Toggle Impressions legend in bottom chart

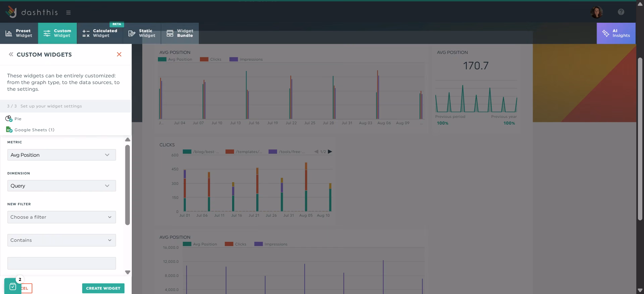(x=271, y=244)
